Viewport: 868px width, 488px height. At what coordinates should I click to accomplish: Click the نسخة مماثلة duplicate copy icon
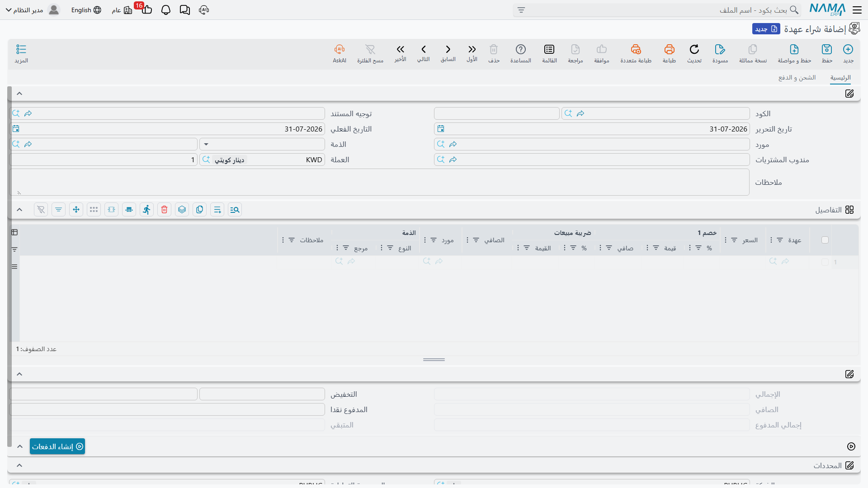coord(753,49)
